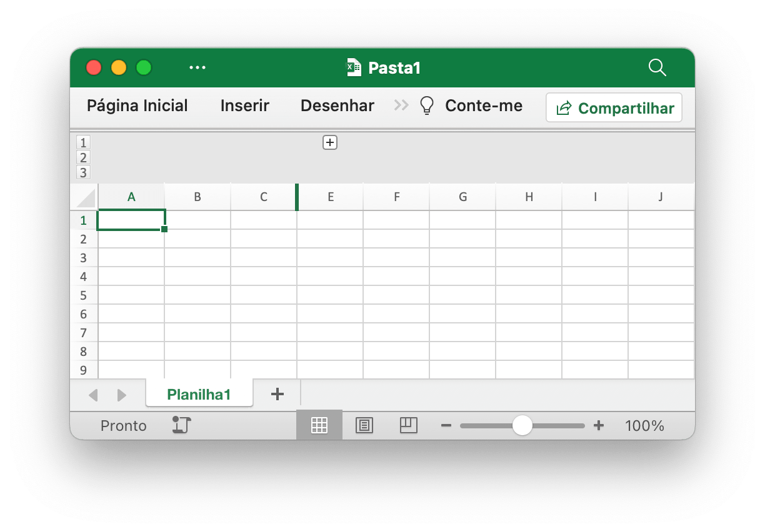This screenshot has width=765, height=532.
Task: Open the three-dot more options menu
Action: (x=197, y=67)
